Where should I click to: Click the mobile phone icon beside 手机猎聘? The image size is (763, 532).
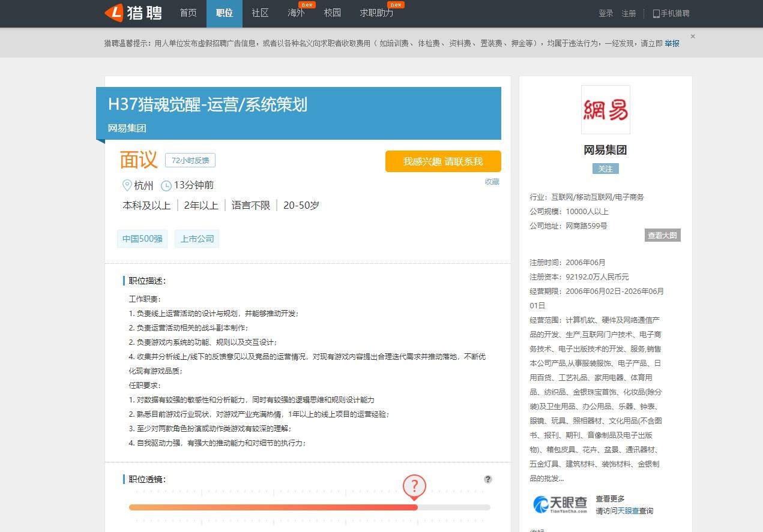[656, 13]
